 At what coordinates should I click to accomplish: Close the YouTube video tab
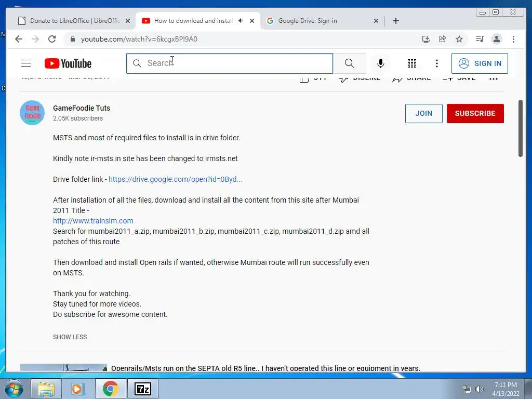252,21
